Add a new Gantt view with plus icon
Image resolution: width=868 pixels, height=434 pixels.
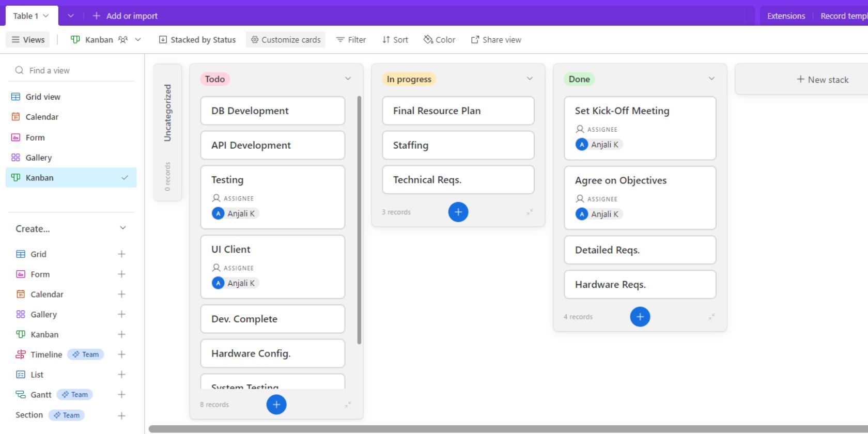click(121, 395)
